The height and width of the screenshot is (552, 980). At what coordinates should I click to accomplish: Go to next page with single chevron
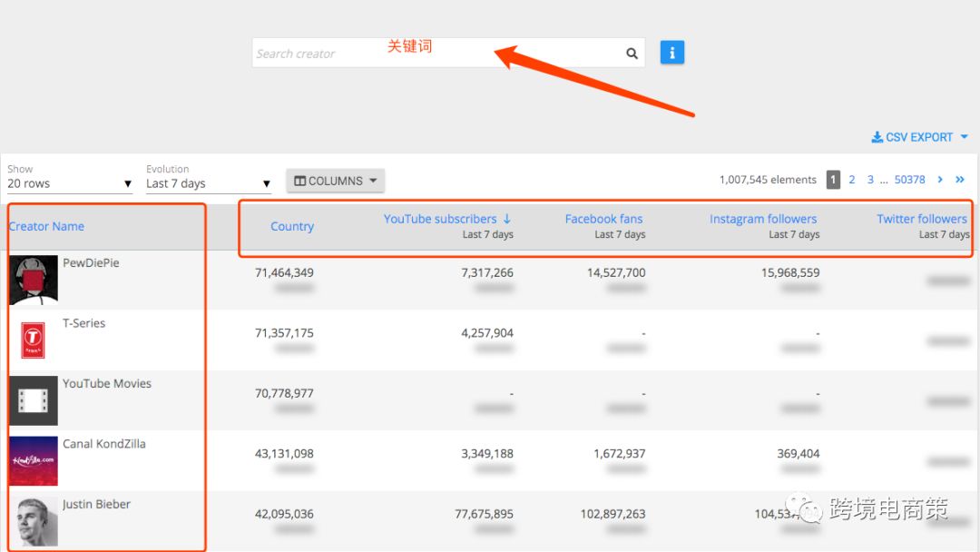coord(940,180)
